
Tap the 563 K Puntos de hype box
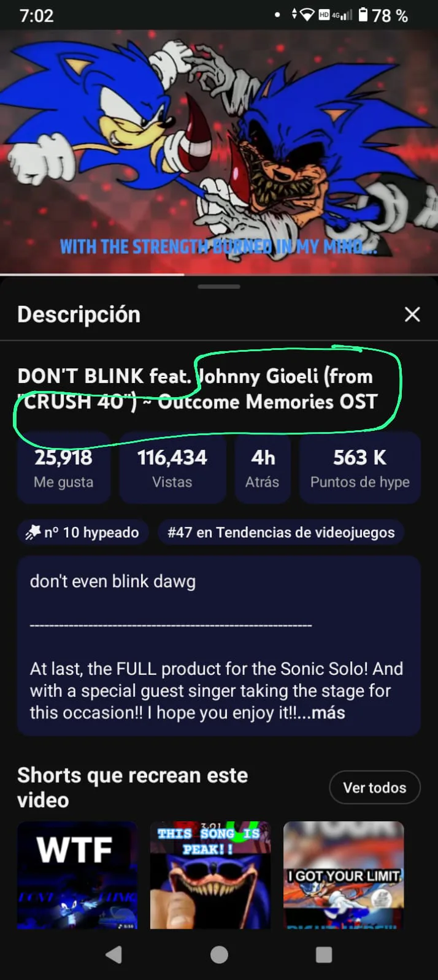pos(359,468)
